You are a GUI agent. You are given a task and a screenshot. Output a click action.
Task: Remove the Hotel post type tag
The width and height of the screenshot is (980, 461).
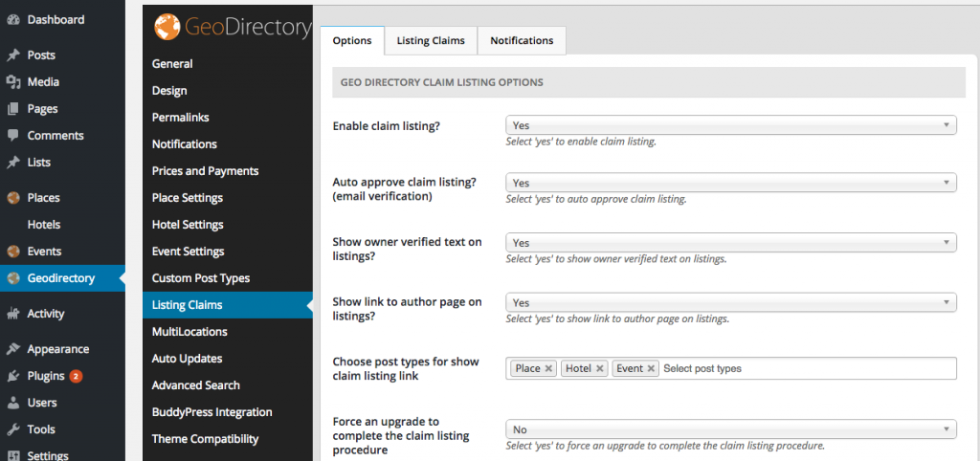point(599,368)
